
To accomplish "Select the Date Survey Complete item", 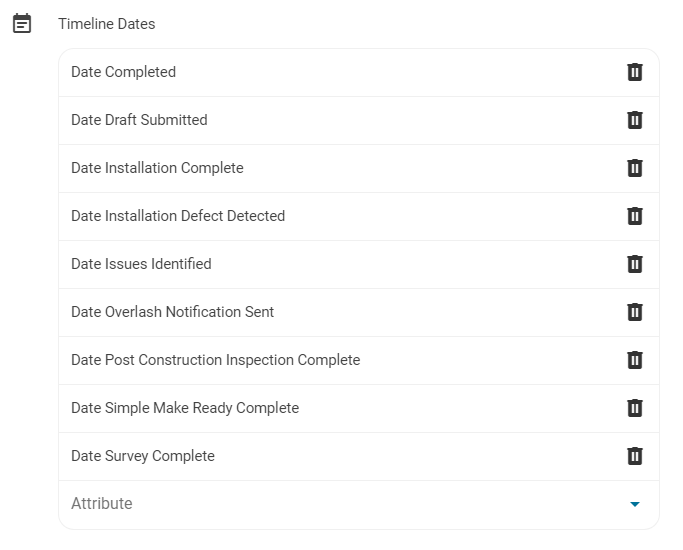I will coord(143,456).
